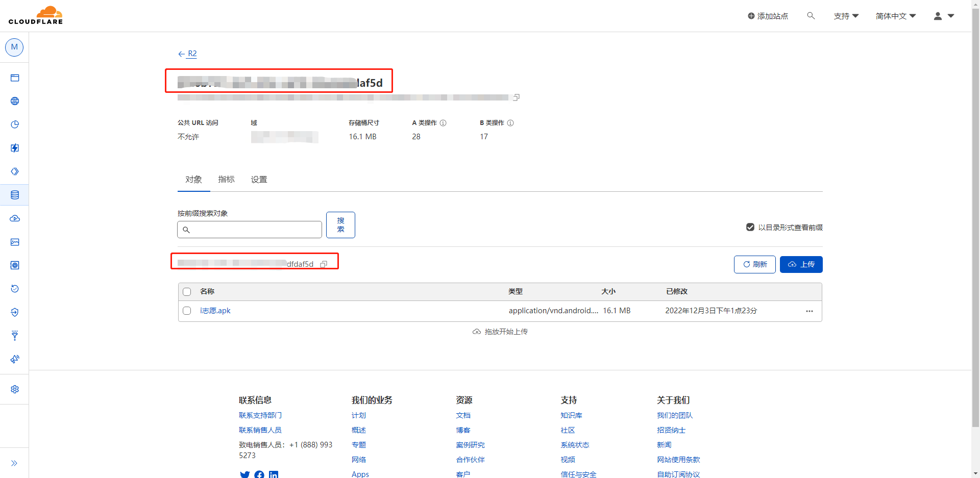The image size is (980, 478).
Task: Go back to R2 via link
Action: pos(187,54)
